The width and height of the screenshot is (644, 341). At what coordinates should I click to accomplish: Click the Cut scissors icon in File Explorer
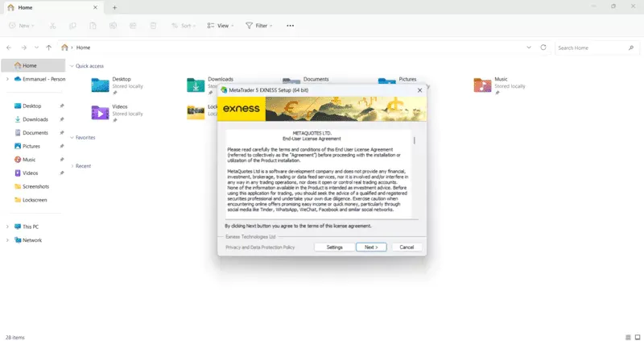52,26
